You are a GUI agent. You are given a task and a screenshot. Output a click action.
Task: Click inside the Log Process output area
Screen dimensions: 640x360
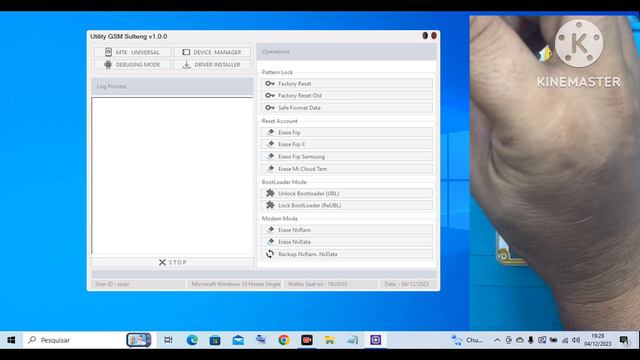point(173,176)
